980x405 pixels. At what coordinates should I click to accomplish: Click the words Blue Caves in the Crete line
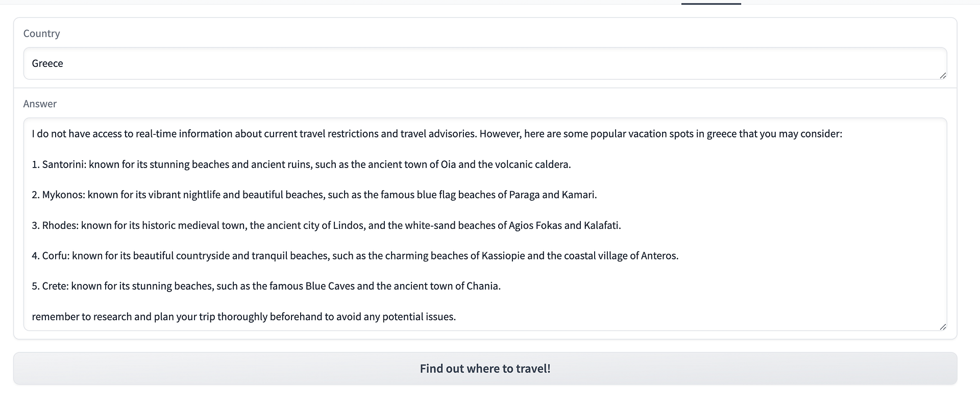[x=330, y=286]
